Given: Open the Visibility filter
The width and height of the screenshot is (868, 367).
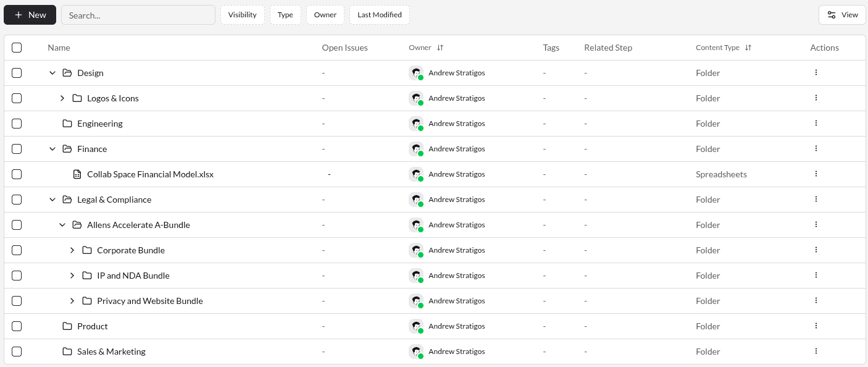Looking at the screenshot, I should coord(243,15).
